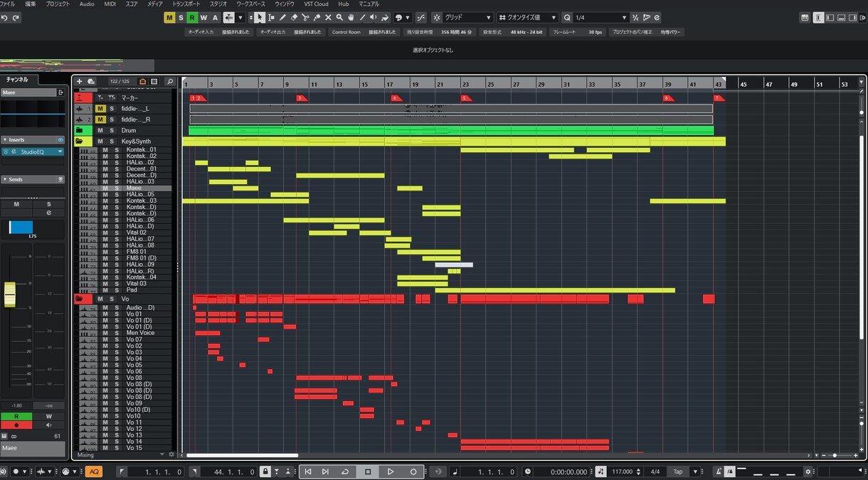The height and width of the screenshot is (480, 868).
Task: Unmute the fiddle L track
Action: (x=100, y=109)
